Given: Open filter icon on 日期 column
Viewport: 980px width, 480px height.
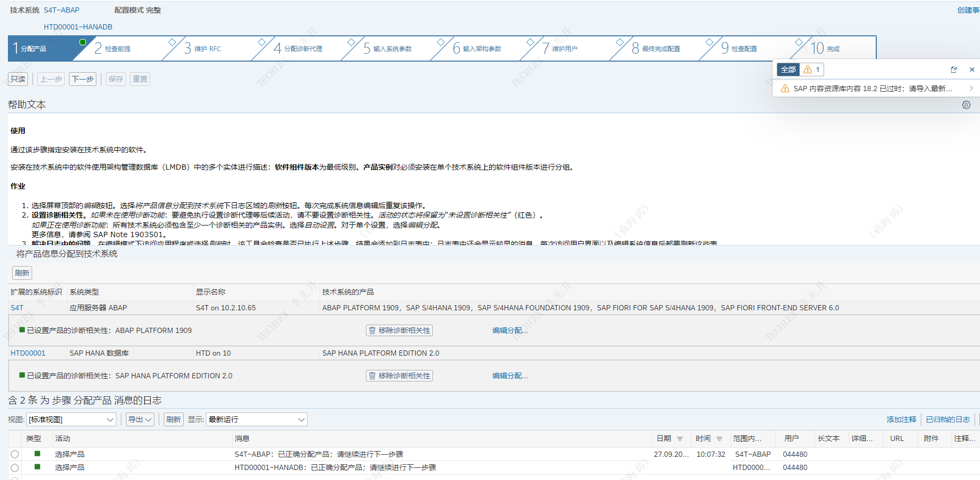Looking at the screenshot, I should [680, 438].
